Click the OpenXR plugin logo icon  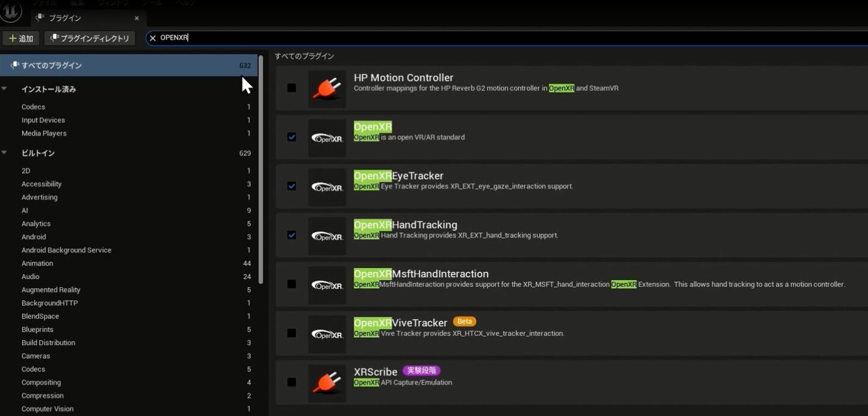(327, 138)
